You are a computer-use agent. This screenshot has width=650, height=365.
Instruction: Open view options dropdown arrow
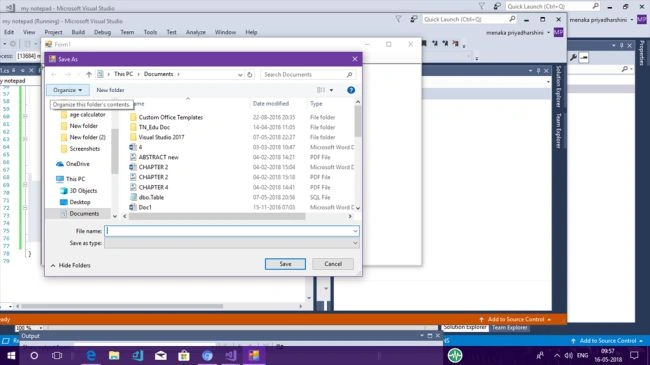coord(331,90)
